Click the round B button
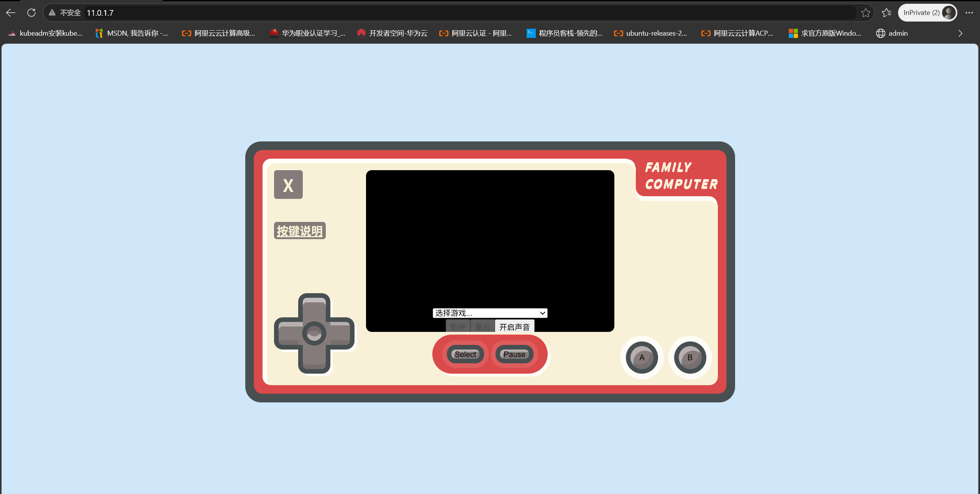 (x=690, y=358)
